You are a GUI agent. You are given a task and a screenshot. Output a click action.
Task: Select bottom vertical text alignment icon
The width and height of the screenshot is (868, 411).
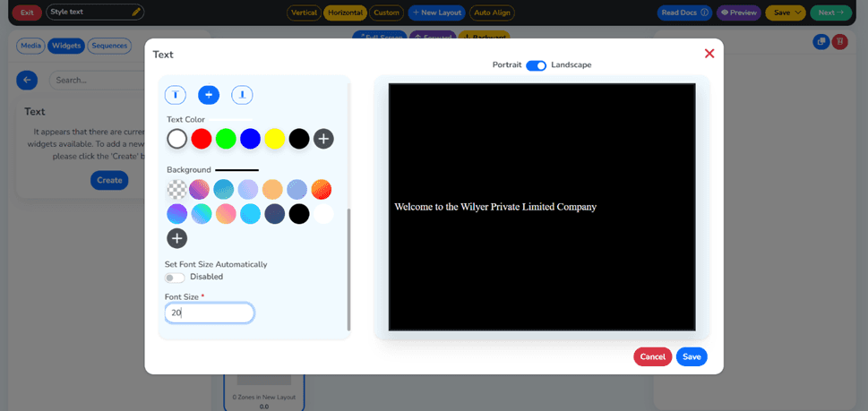coord(242,95)
